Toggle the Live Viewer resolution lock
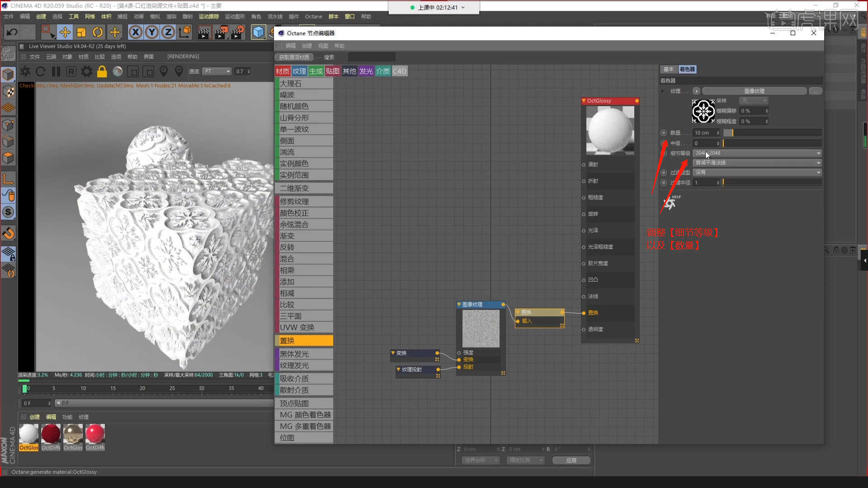868x488 pixels. point(102,71)
